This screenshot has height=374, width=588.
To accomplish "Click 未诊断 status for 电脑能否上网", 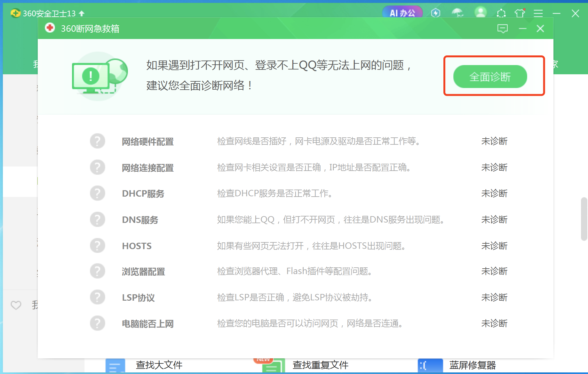I will coord(494,323).
